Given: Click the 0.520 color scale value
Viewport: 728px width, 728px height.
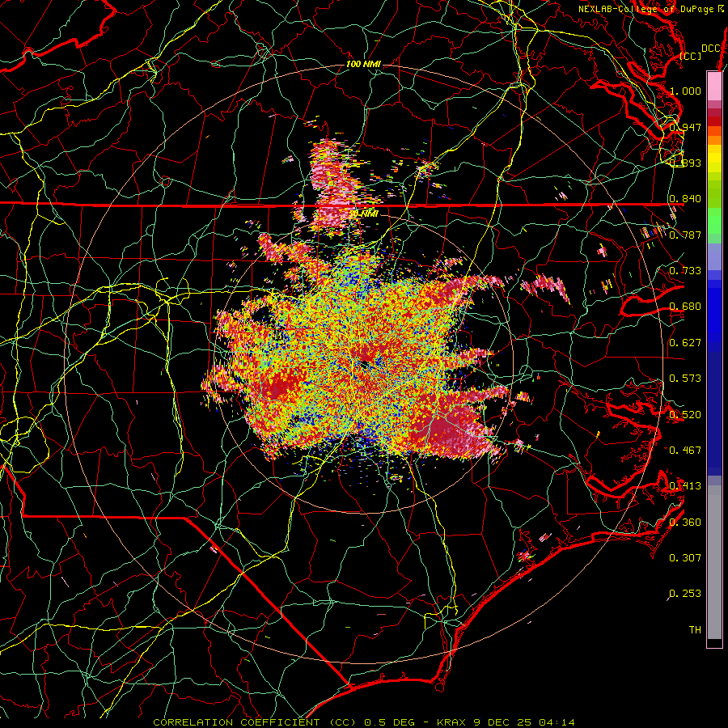Looking at the screenshot, I should point(685,415).
